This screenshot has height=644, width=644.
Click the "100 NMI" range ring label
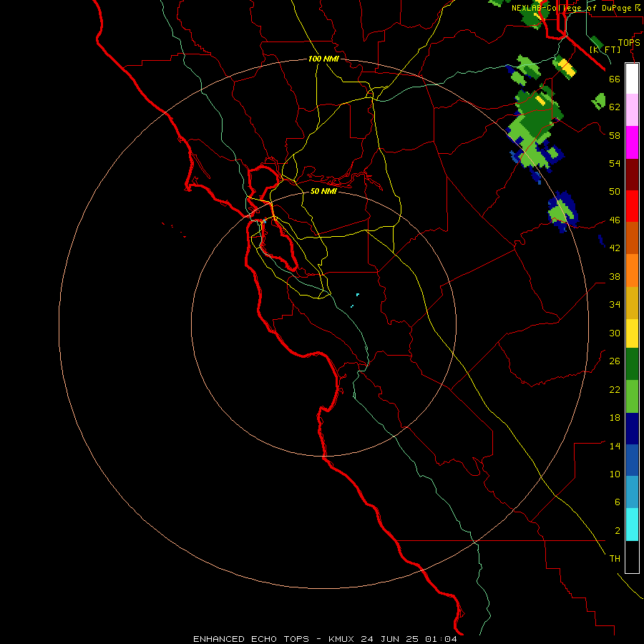323,59
